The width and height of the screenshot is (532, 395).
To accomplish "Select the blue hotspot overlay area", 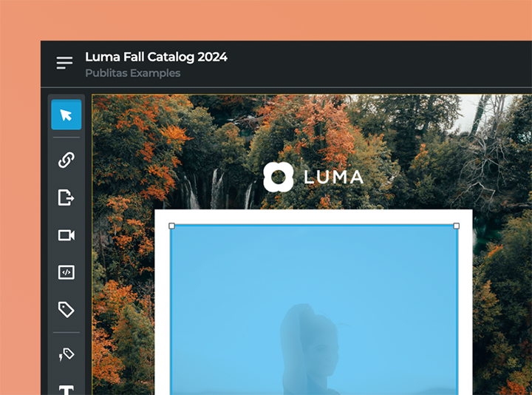I will coord(314,310).
